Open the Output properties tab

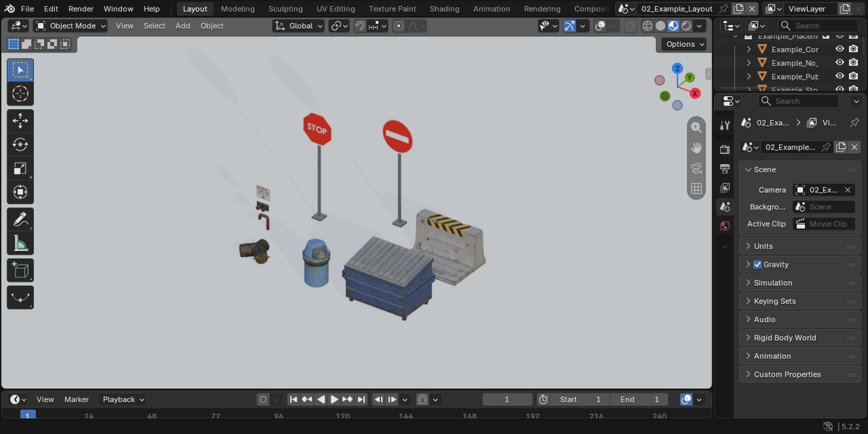725,169
